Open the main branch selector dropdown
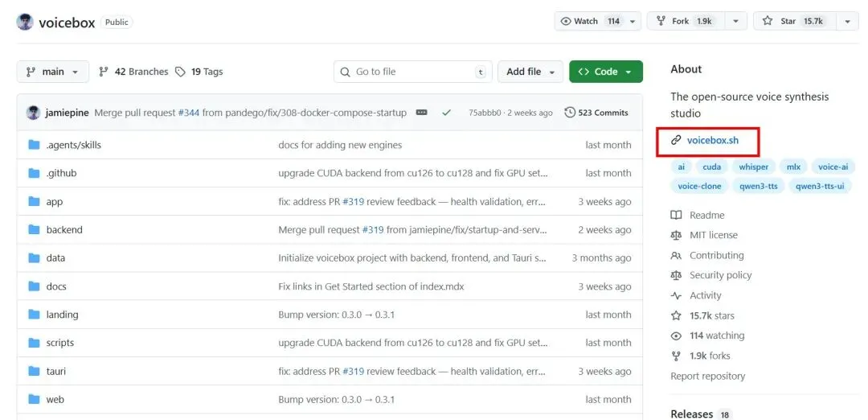 (53, 72)
